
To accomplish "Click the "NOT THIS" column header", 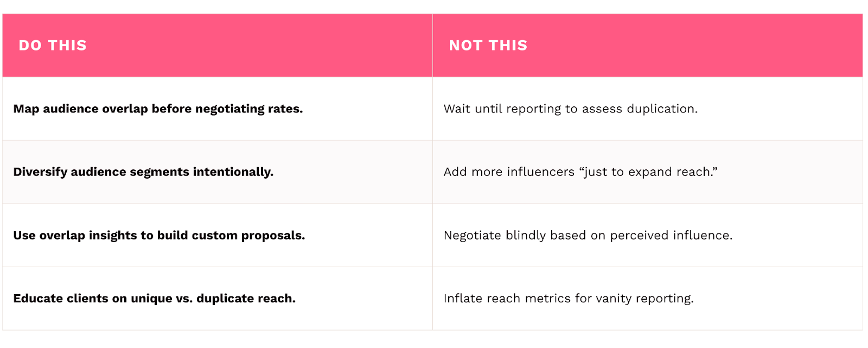I will point(488,46).
